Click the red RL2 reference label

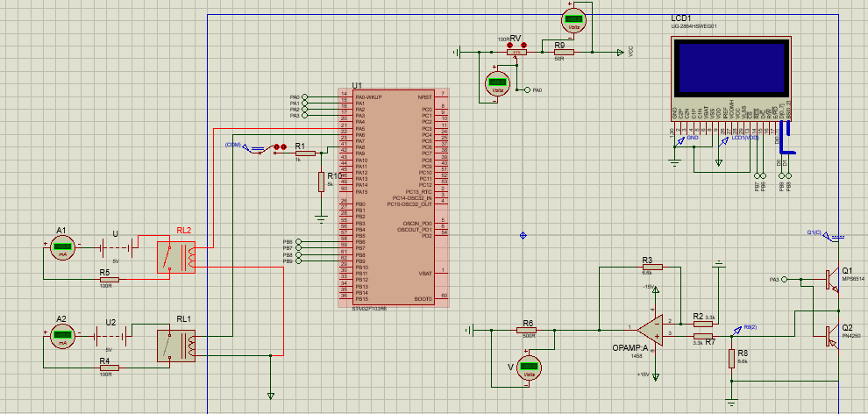pos(184,231)
